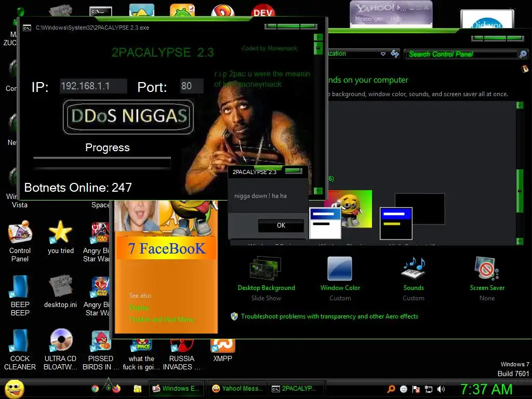Click the Chrome icon on the taskbar
The height and width of the screenshot is (399, 532).
click(95, 389)
